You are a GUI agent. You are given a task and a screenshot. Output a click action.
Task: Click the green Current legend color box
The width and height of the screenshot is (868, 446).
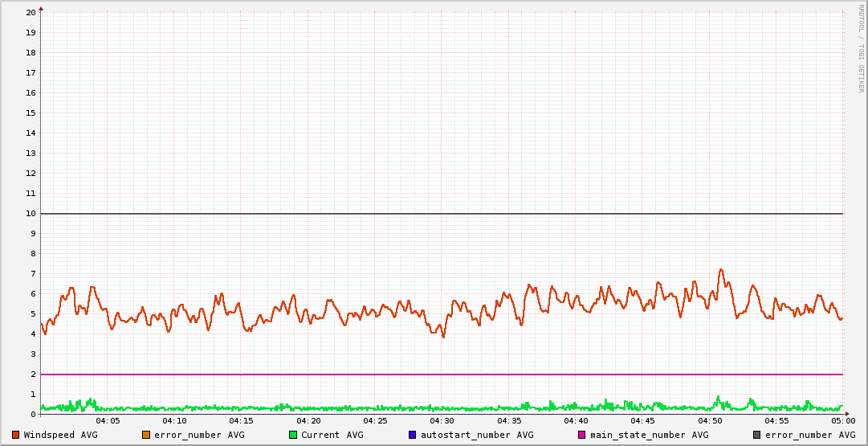293,435
